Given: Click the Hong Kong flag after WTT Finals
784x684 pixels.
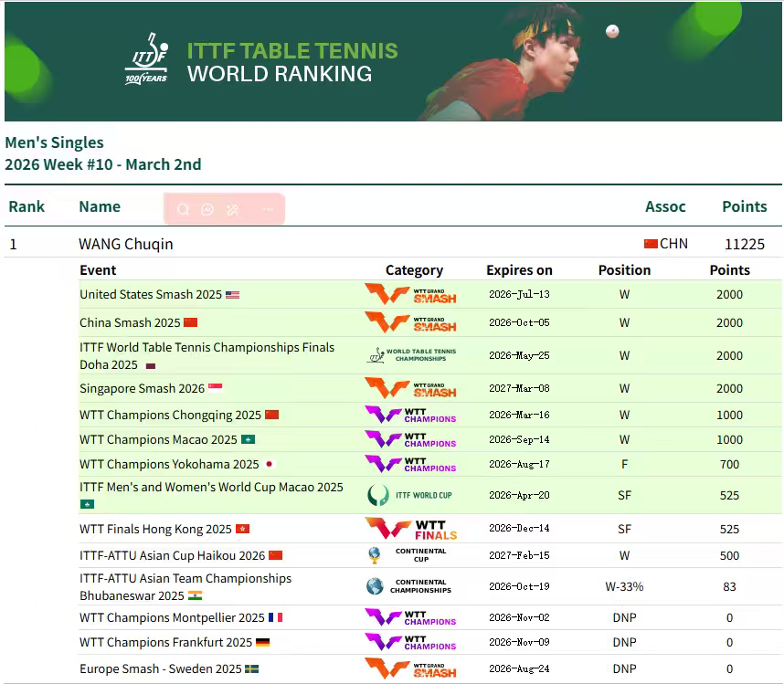Looking at the screenshot, I should [242, 529].
